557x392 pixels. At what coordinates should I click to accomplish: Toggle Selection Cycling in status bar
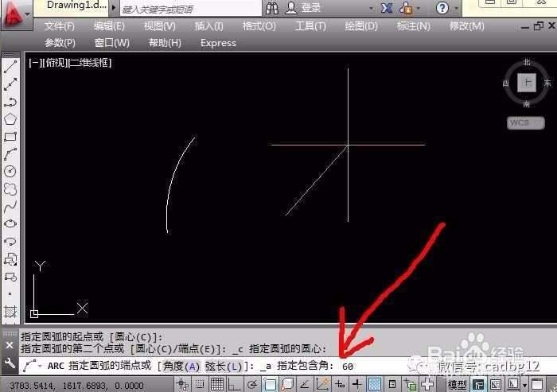point(410,385)
